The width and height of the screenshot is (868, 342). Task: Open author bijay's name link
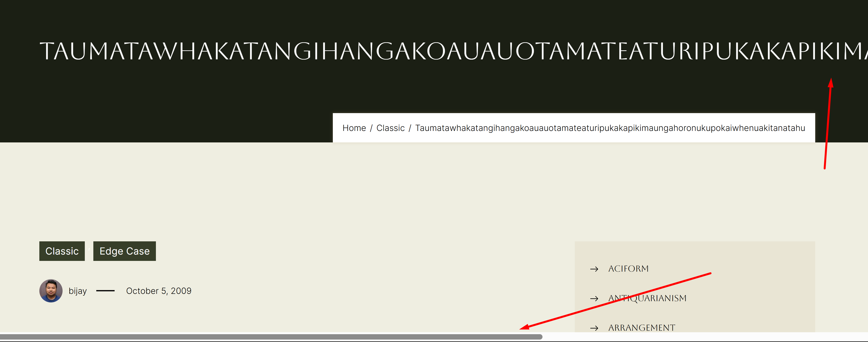[x=77, y=291]
